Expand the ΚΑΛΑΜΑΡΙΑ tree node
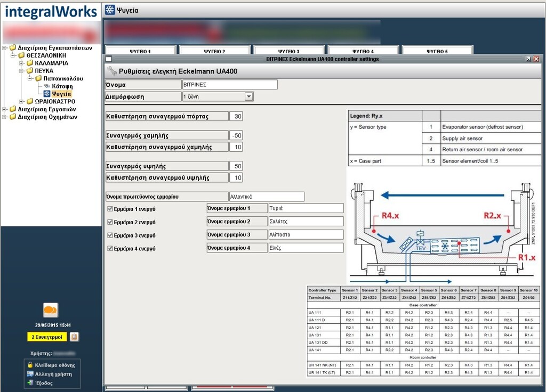The height and width of the screenshot is (392, 546). [22, 63]
